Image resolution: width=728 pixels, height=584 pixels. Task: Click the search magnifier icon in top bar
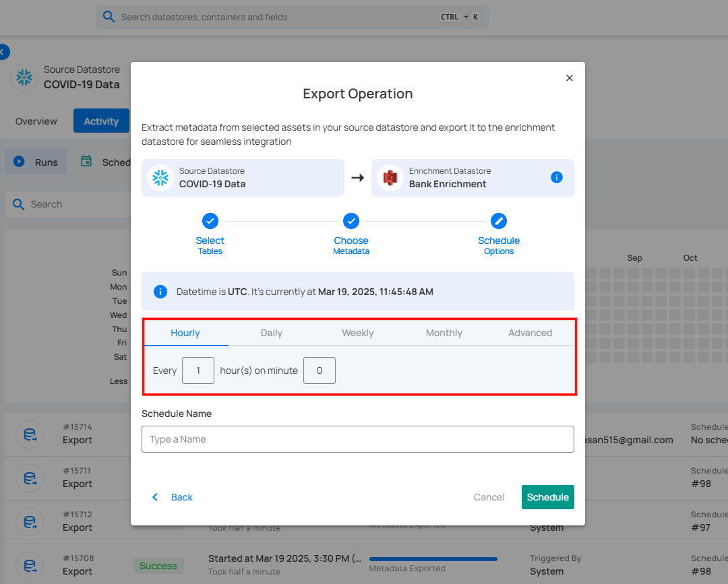pyautogui.click(x=108, y=17)
